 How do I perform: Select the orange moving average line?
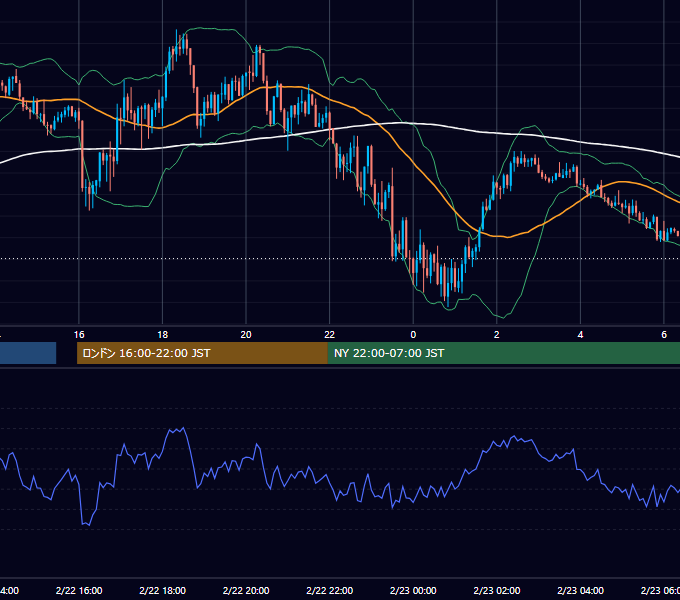coord(416,166)
